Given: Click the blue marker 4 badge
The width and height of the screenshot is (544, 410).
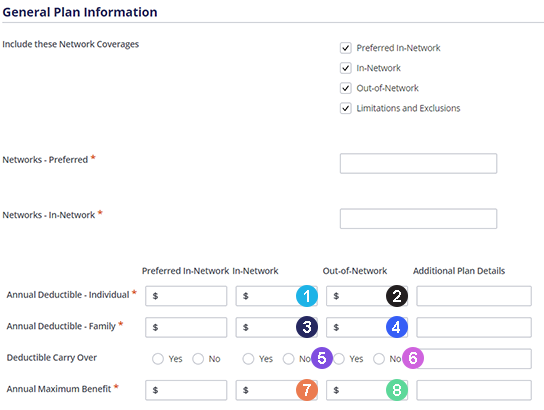Looking at the screenshot, I should click(x=397, y=327).
